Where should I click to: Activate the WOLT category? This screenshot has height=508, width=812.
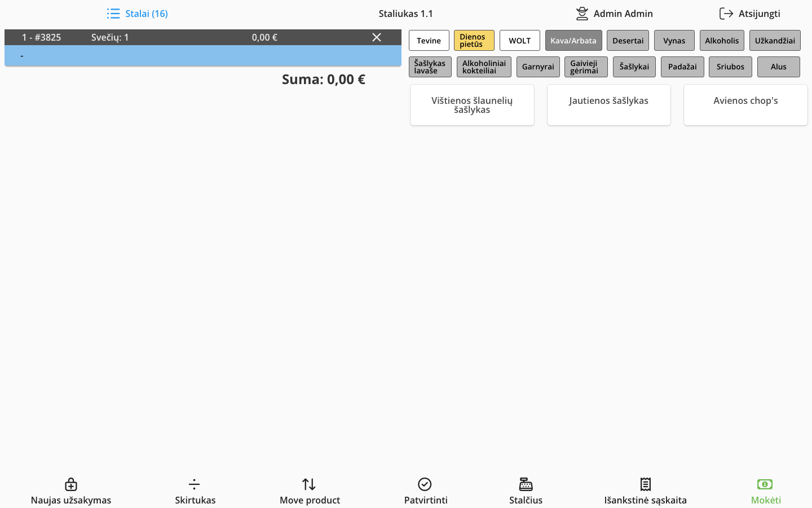coord(519,40)
